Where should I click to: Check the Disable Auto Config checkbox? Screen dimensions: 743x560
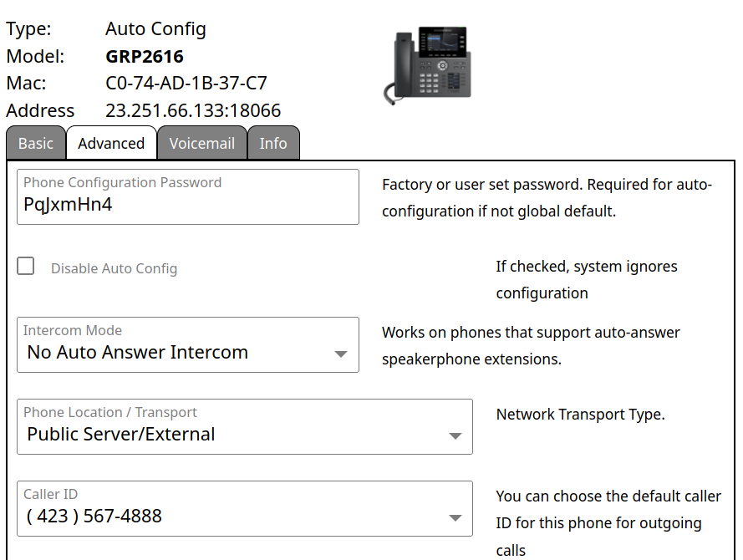click(27, 267)
